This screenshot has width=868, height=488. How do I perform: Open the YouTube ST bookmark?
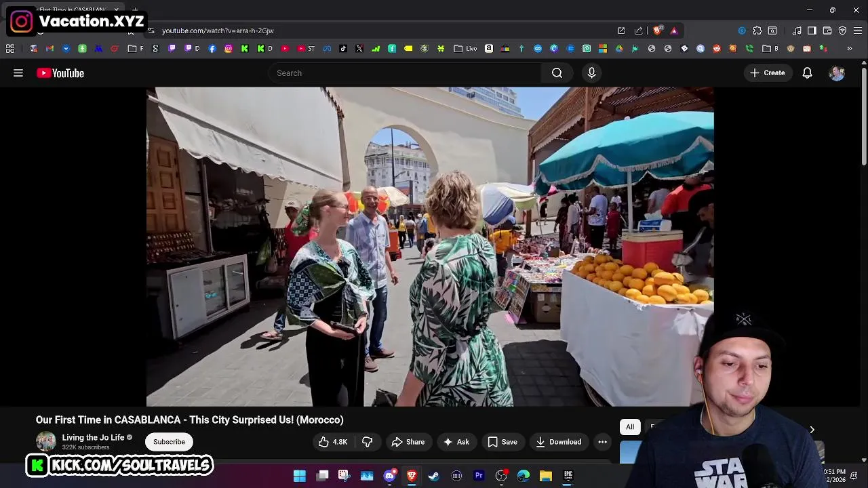(306, 49)
